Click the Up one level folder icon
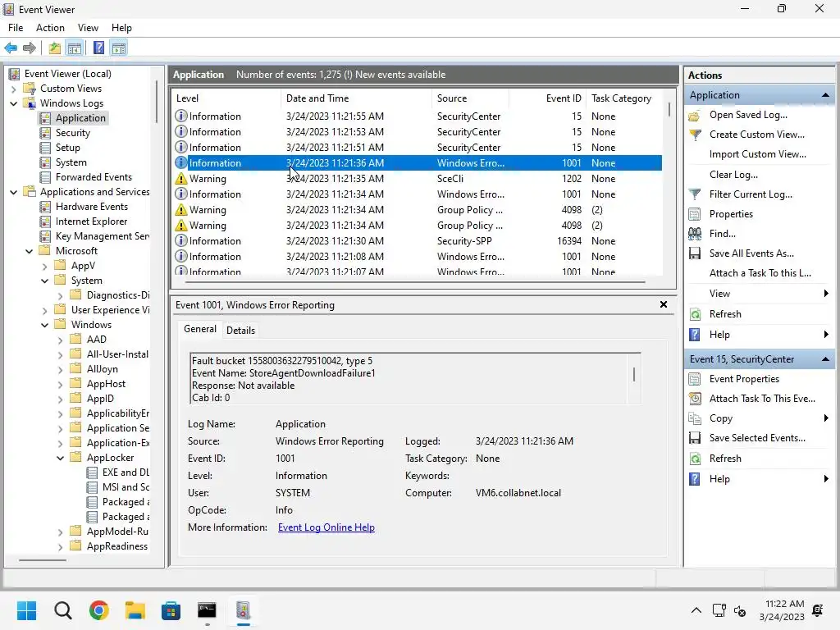The width and height of the screenshot is (840, 630). point(55,48)
